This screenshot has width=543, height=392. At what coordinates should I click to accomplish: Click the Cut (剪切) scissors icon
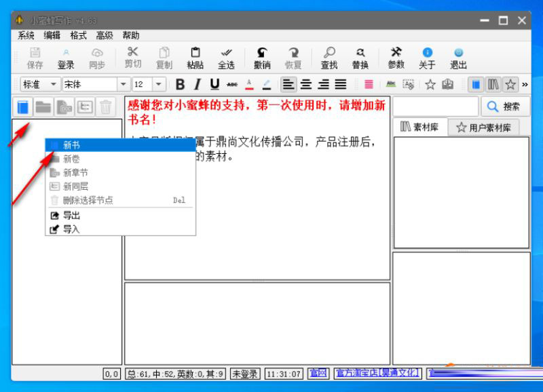pyautogui.click(x=132, y=58)
